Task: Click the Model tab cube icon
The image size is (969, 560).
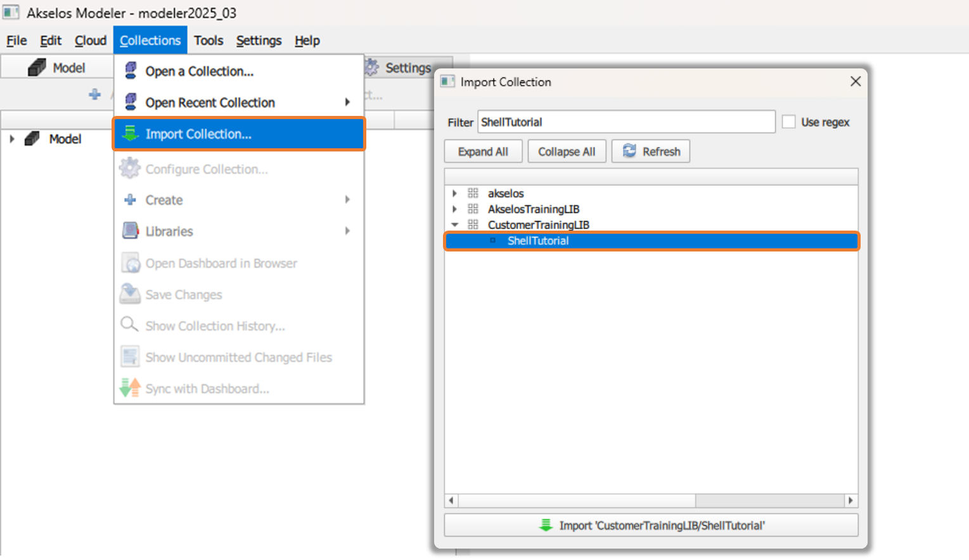Action: 37,67
